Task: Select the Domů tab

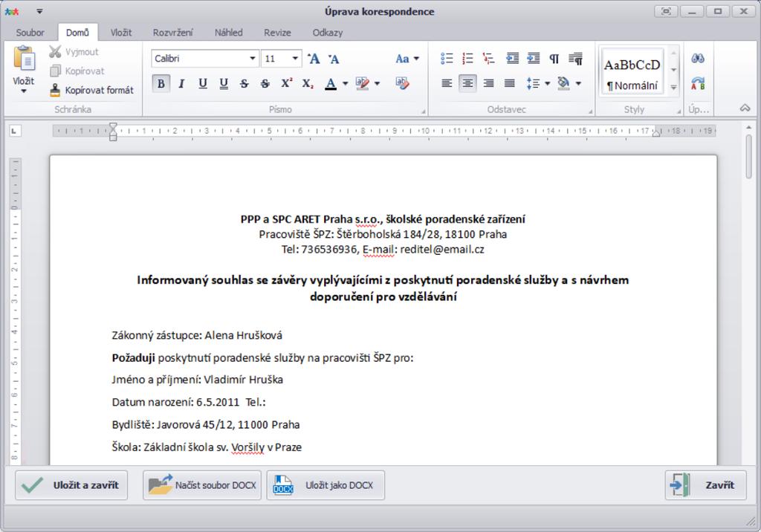Action: tap(77, 33)
